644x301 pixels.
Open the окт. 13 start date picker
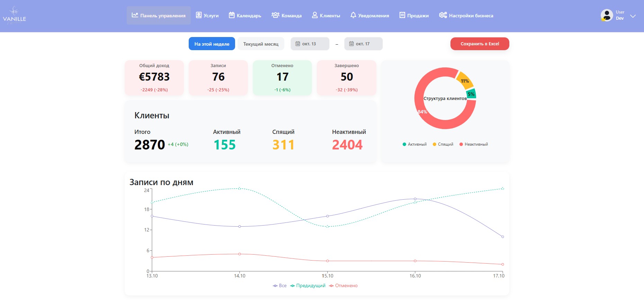(310, 44)
